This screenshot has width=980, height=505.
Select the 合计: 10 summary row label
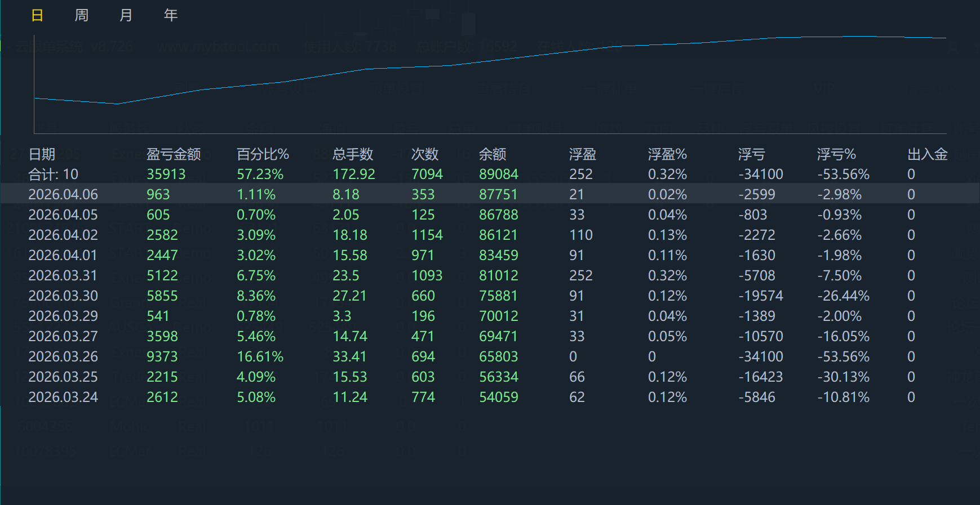pos(54,175)
